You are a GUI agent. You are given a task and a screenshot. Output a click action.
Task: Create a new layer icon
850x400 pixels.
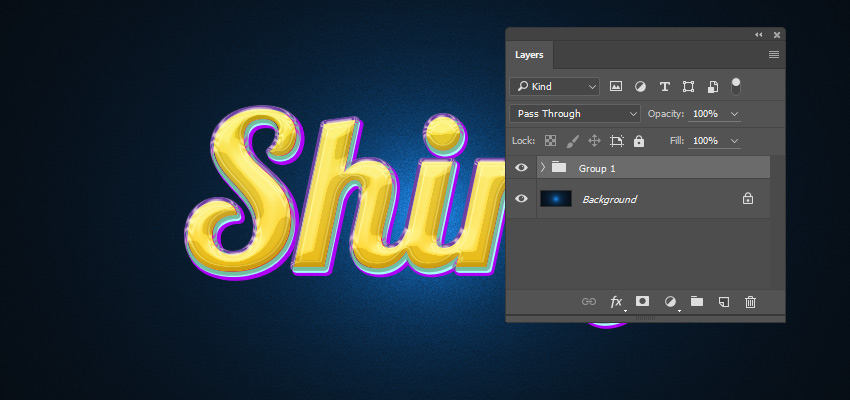(x=724, y=302)
